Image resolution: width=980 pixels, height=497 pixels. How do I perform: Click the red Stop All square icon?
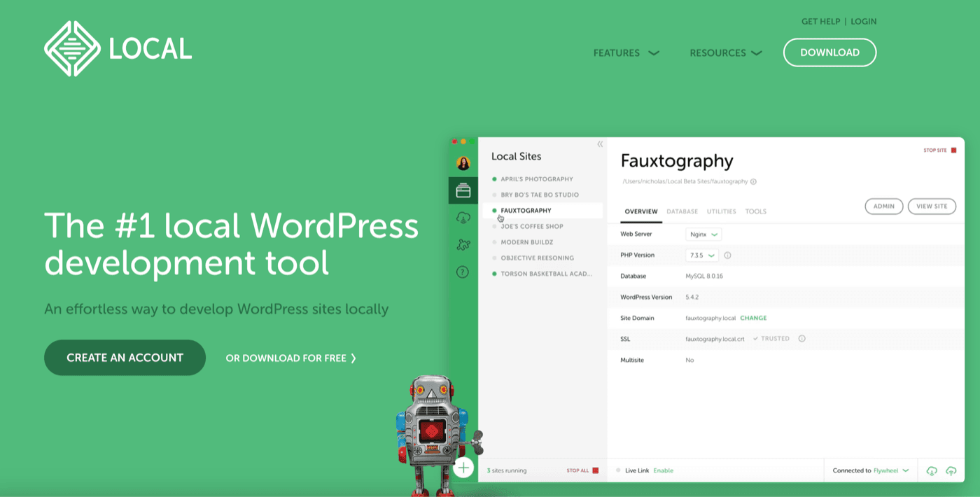click(x=596, y=470)
